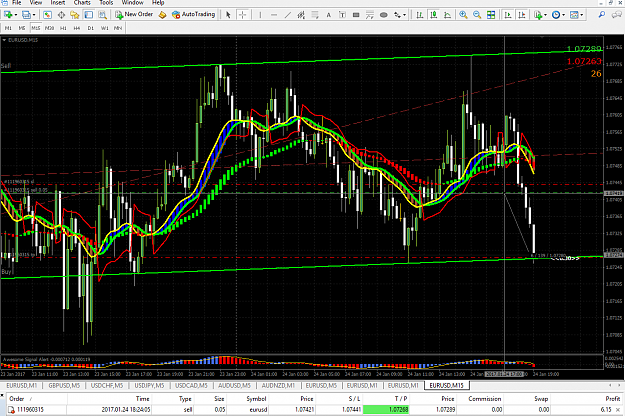Expand the Profiles dropdown arrow
This screenshot has width=625, height=416.
pyautogui.click(x=34, y=15)
